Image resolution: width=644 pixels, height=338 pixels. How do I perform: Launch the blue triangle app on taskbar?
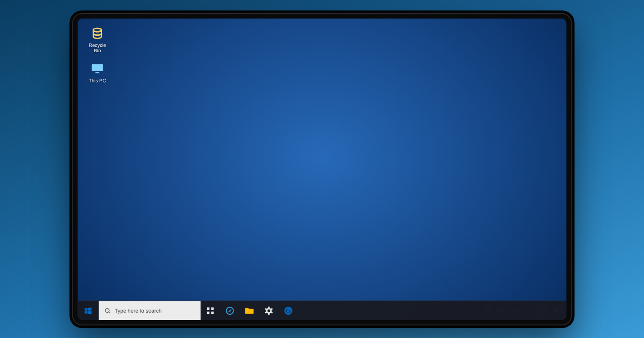288,311
